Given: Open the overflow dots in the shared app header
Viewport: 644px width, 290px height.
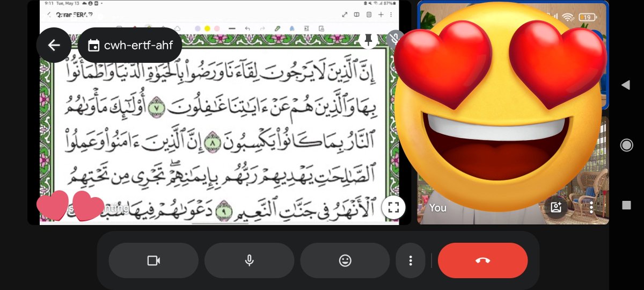Looking at the screenshot, I should point(391,15).
